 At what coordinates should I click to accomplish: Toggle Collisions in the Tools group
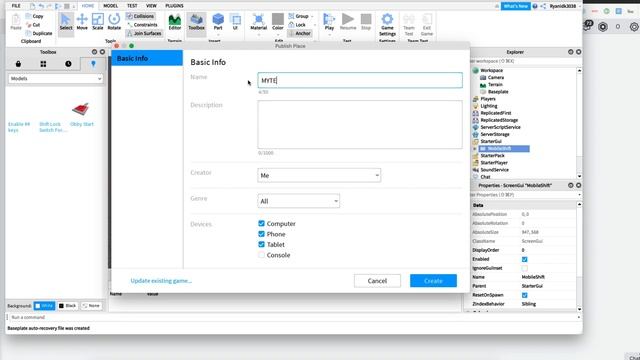click(x=140, y=16)
